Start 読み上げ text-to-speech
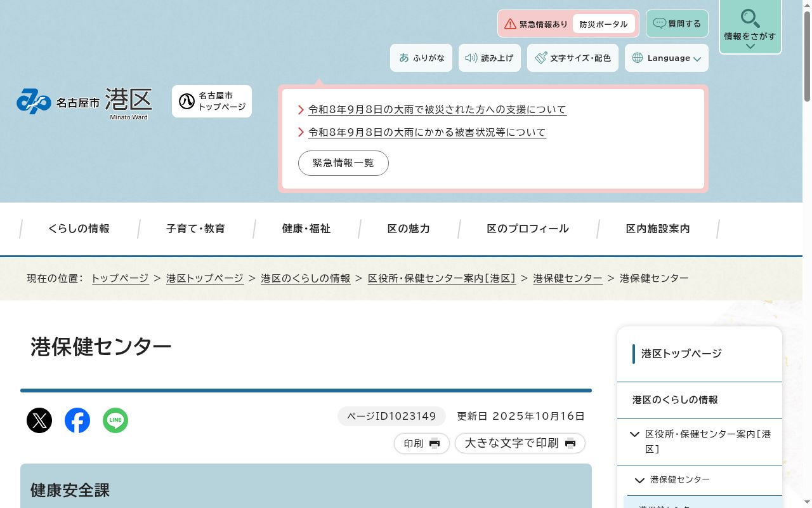 (490, 58)
